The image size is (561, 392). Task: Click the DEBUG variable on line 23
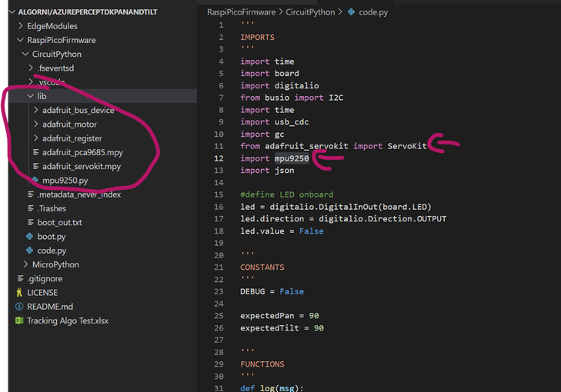[252, 291]
